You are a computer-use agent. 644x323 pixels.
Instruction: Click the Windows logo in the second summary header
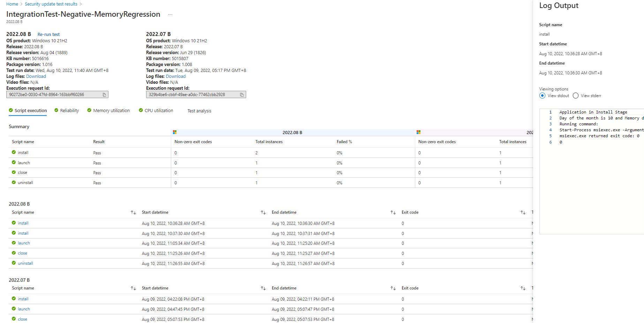418,132
